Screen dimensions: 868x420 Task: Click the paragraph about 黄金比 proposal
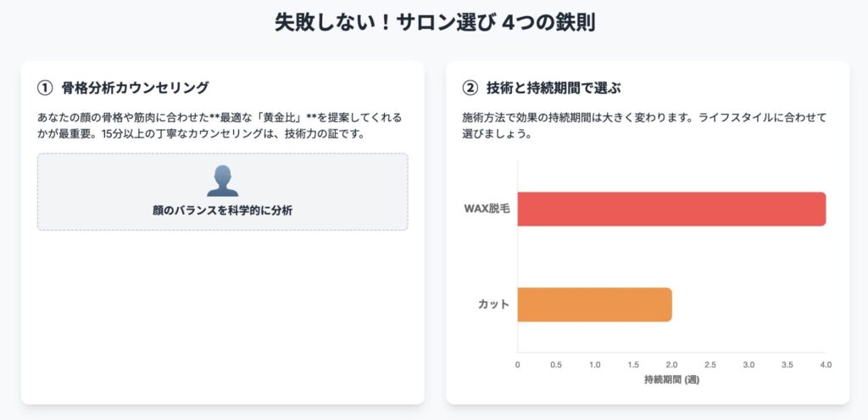click(x=220, y=126)
